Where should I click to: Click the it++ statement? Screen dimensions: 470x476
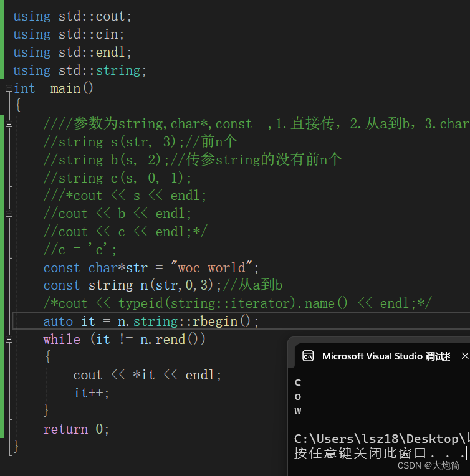[91, 393]
